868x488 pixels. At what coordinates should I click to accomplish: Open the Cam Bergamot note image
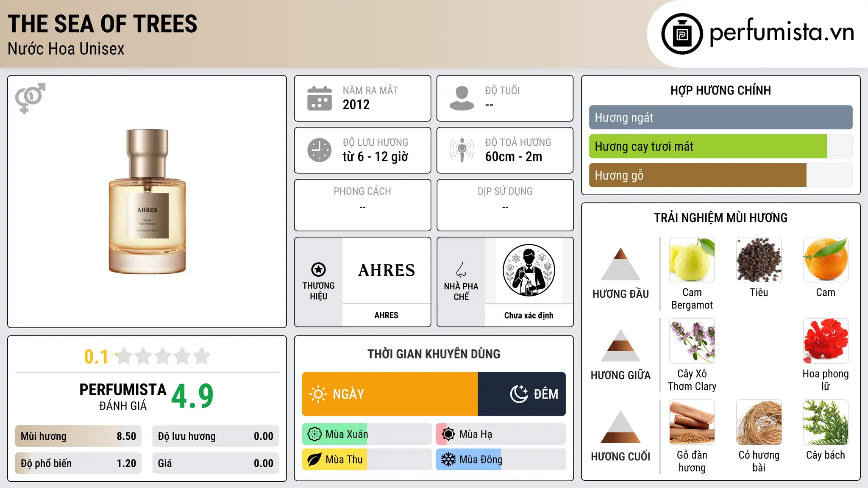[692, 260]
